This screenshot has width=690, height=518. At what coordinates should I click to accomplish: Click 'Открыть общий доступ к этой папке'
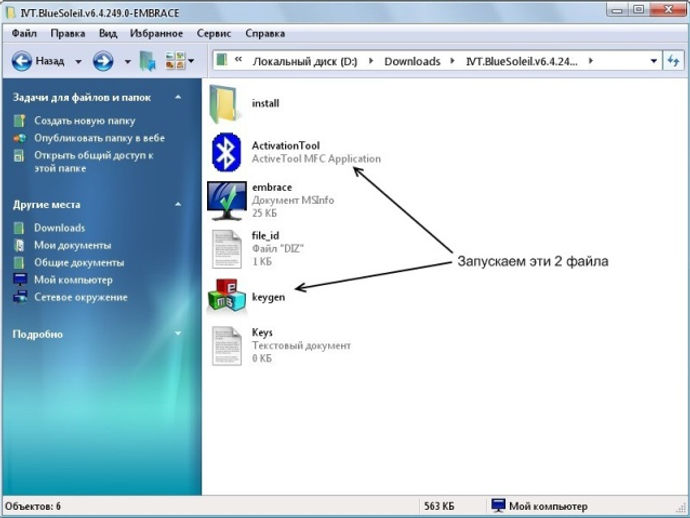(94, 162)
